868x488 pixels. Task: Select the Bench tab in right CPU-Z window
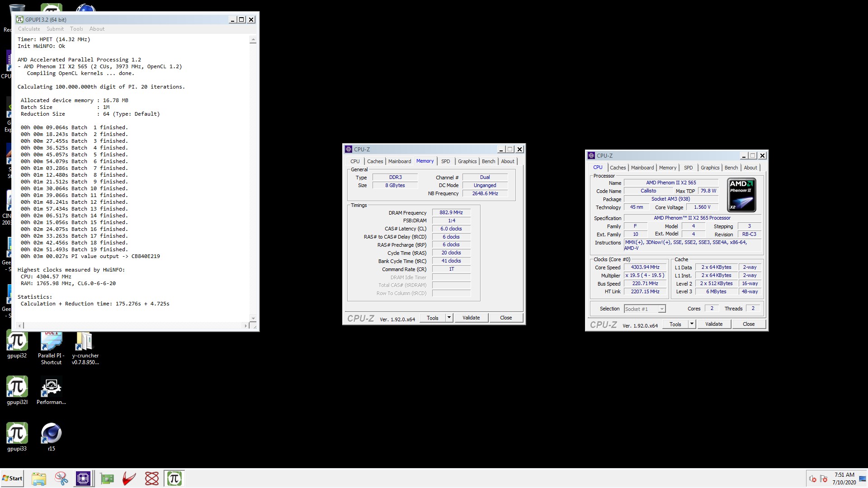tap(731, 168)
